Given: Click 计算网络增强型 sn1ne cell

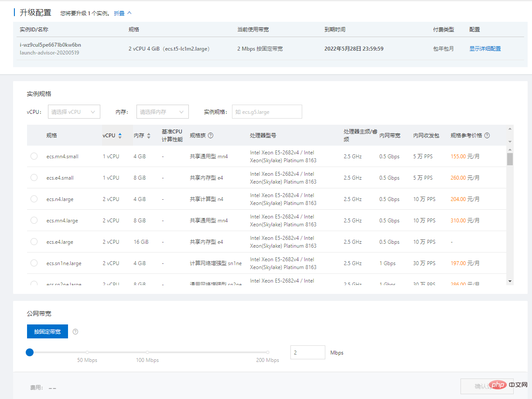Looking at the screenshot, I should (215, 263).
